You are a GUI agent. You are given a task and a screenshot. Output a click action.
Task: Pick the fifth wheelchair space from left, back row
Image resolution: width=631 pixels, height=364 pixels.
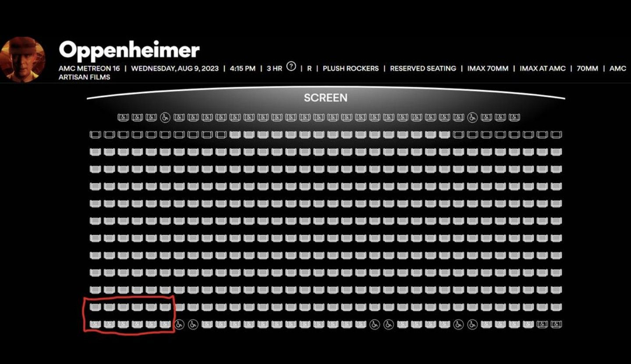tap(458, 325)
